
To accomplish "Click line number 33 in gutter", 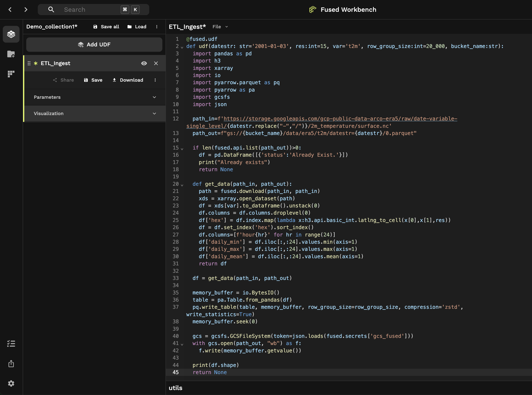I will click(x=176, y=278).
